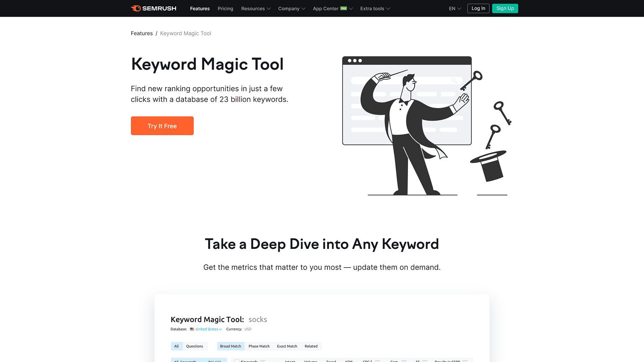This screenshot has width=644, height=362.
Task: Switch to the Exact Match tab
Action: click(x=287, y=346)
